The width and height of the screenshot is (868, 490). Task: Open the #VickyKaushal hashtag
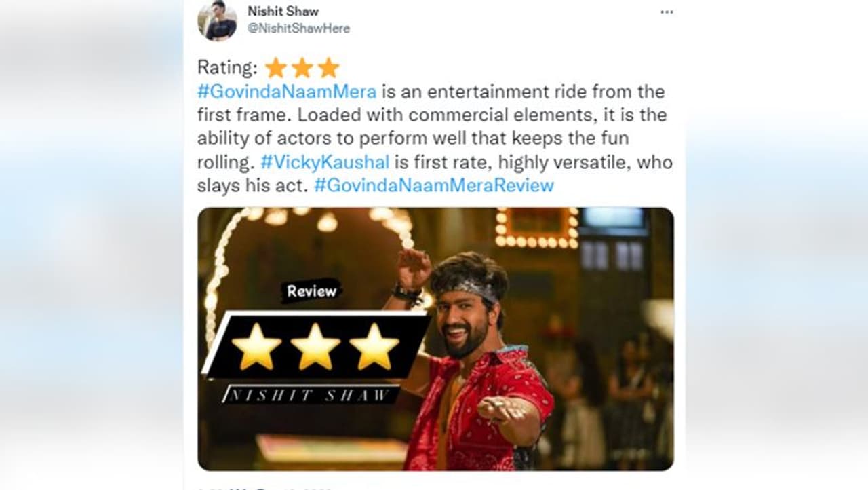[325, 162]
